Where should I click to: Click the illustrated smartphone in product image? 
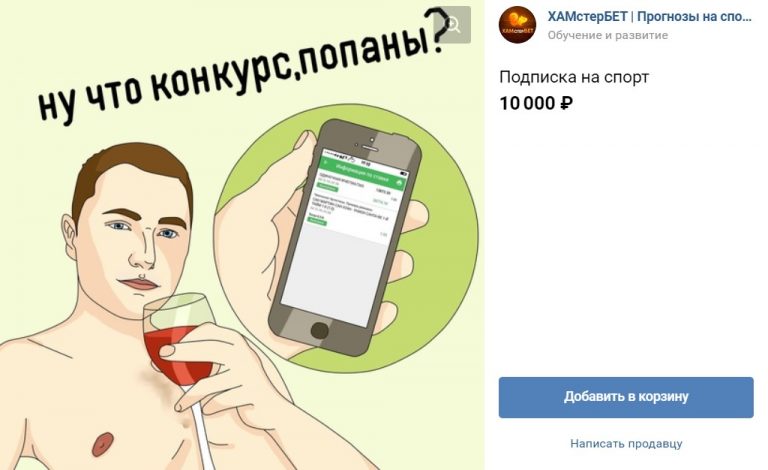(x=344, y=235)
